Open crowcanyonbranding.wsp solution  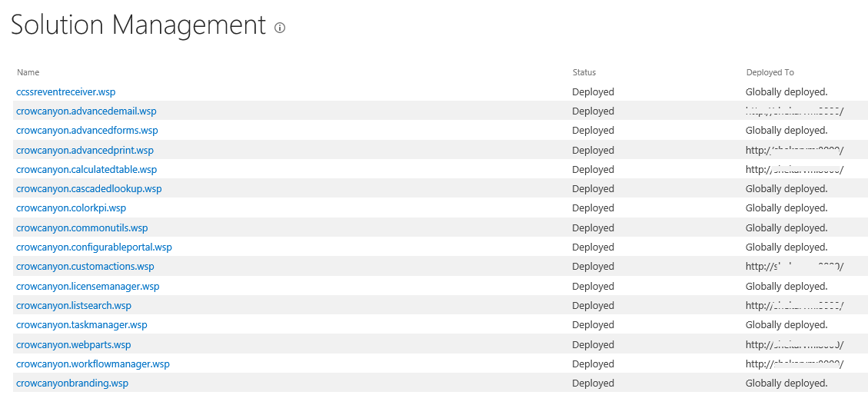pyautogui.click(x=72, y=383)
